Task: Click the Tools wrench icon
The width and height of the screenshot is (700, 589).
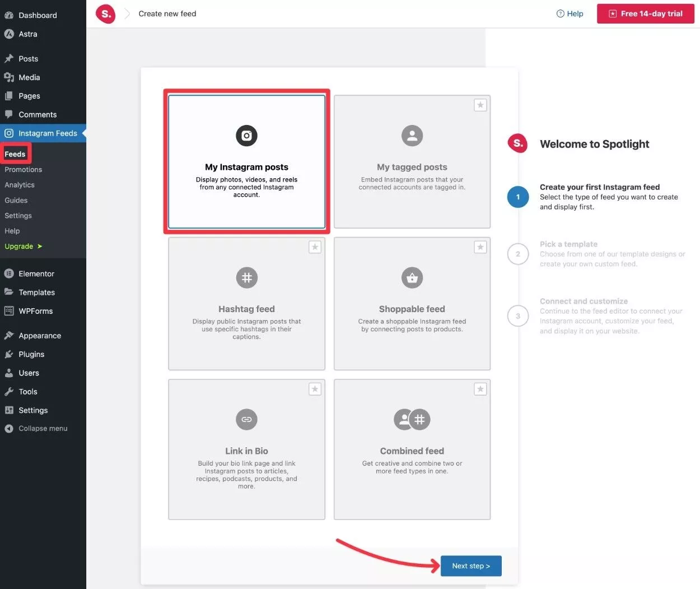Action: click(9, 391)
